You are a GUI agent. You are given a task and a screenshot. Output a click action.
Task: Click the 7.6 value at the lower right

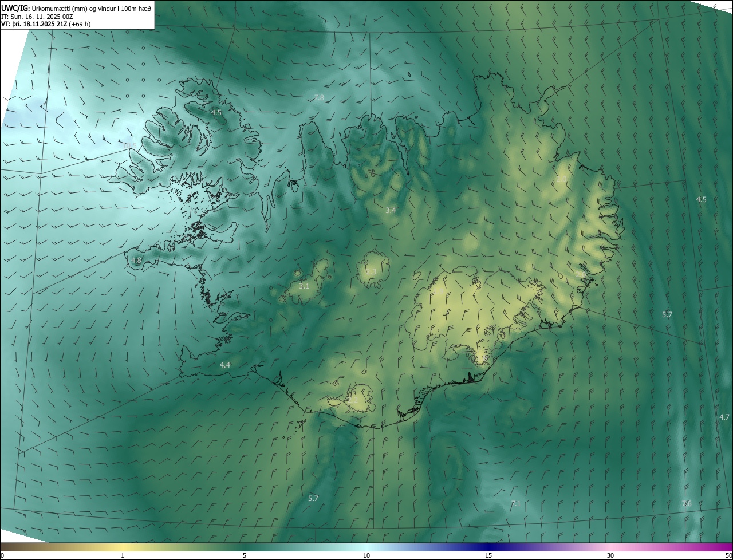pyautogui.click(x=686, y=503)
